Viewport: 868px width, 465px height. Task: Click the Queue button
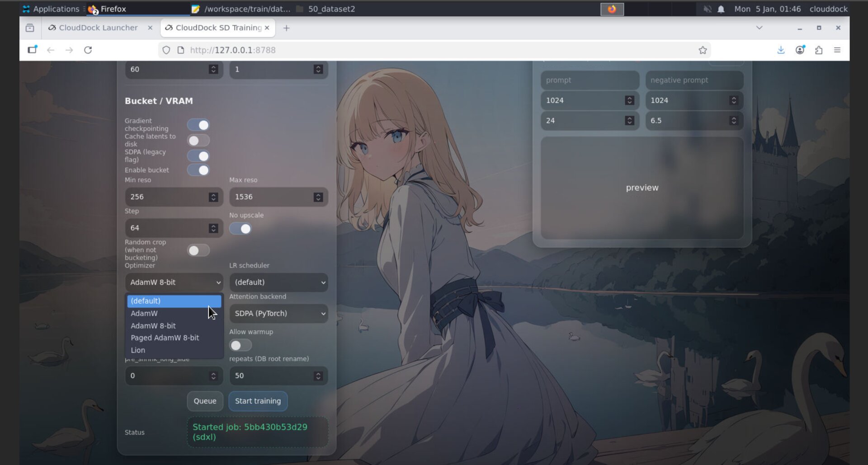(x=205, y=401)
